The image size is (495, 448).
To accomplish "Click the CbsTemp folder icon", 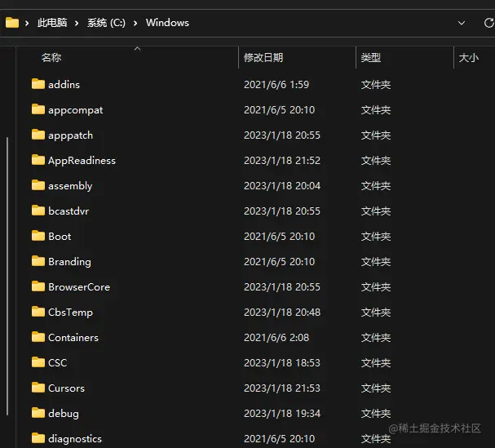I will tap(38, 312).
